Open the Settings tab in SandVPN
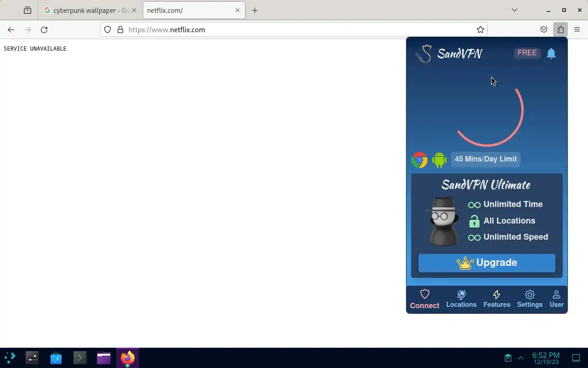The image size is (588, 368). coord(530,299)
